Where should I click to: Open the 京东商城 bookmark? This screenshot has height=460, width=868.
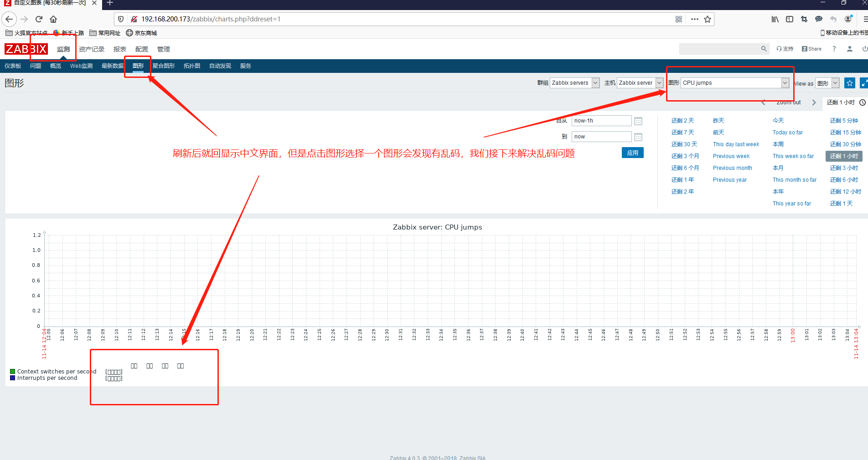141,33
